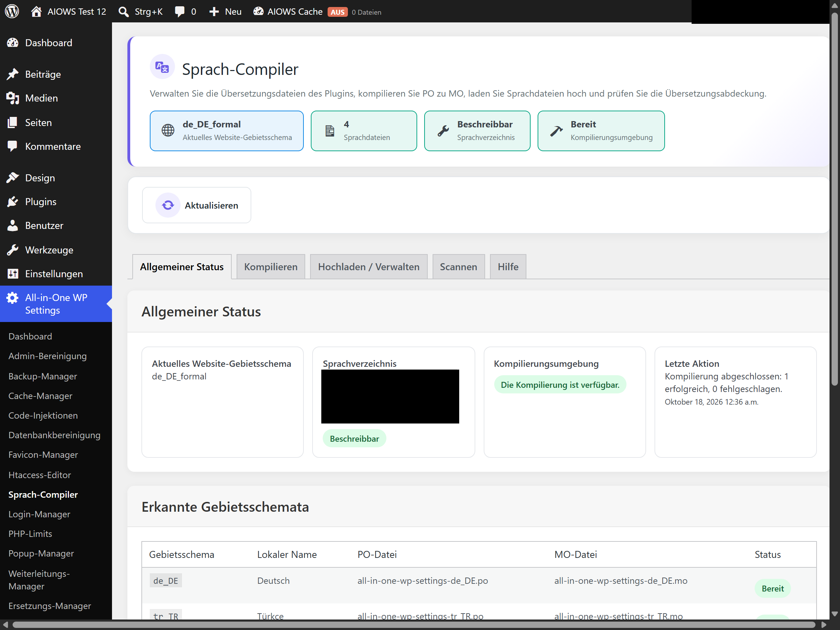Click the vertical page scrollbar
The image size is (840, 630).
coord(834,199)
